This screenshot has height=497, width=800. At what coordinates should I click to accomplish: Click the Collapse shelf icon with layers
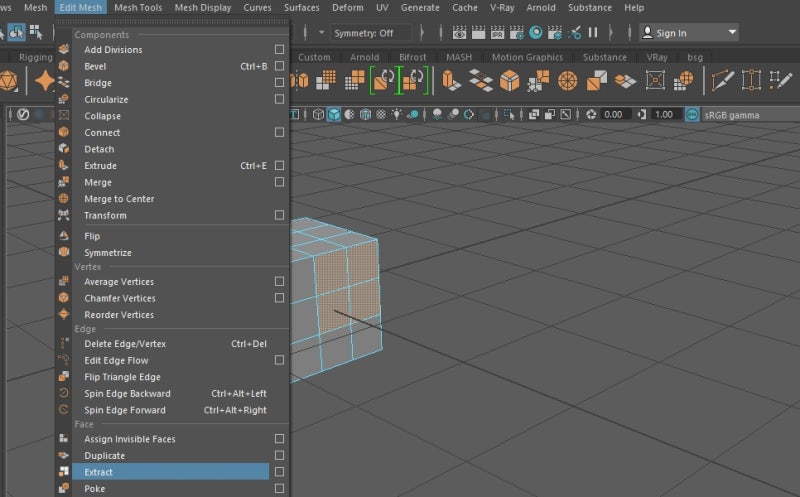tap(625, 81)
